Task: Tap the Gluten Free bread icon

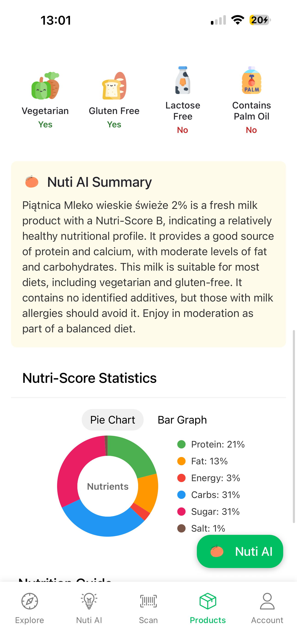Action: (114, 86)
